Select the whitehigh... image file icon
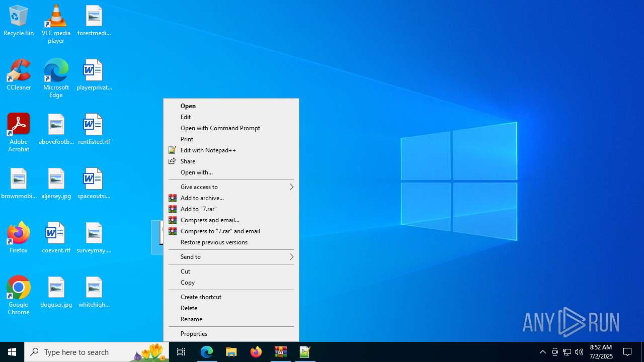Screen dimensions: 644x362 94,293
